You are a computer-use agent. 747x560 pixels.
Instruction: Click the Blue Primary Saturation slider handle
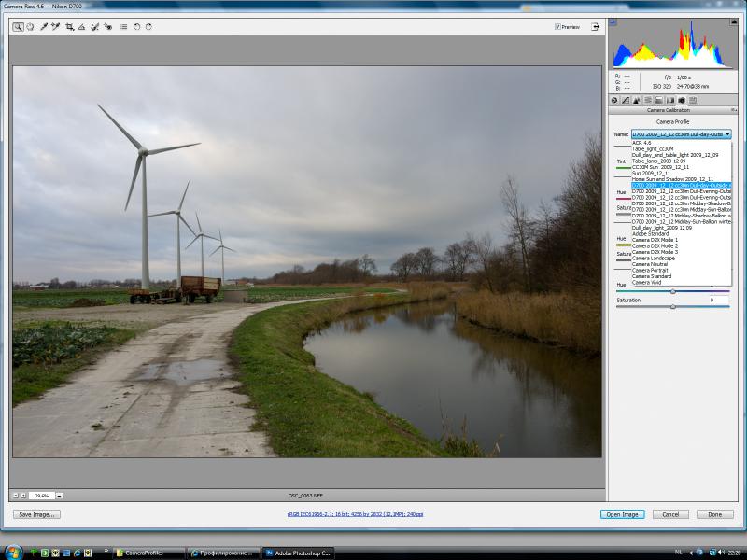click(672, 307)
